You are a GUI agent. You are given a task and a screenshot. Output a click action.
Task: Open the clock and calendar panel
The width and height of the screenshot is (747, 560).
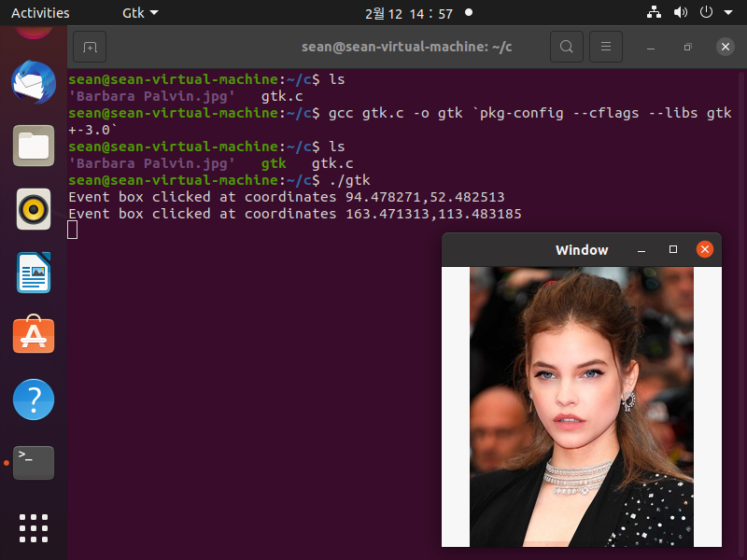coord(409,13)
